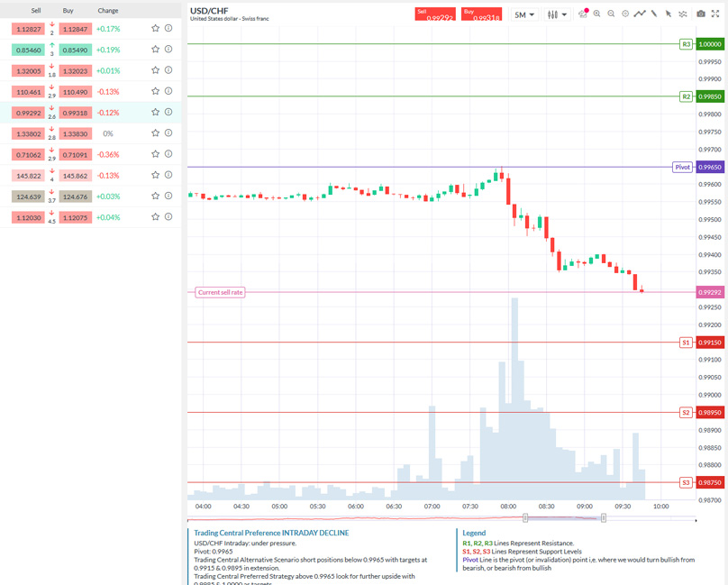The image size is (728, 585).
Task: Favorite the 0.99292 instrument row star
Action: coord(156,112)
